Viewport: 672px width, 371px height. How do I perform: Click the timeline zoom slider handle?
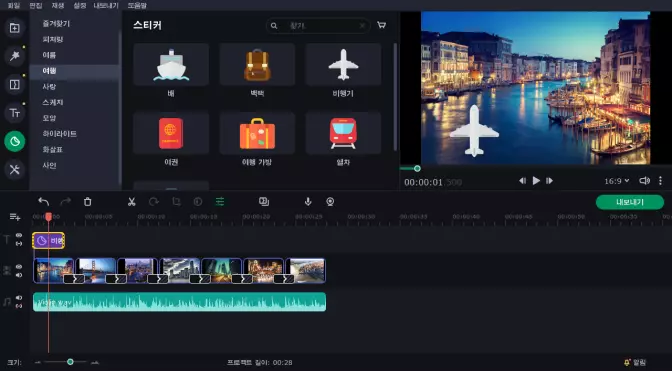click(70, 362)
